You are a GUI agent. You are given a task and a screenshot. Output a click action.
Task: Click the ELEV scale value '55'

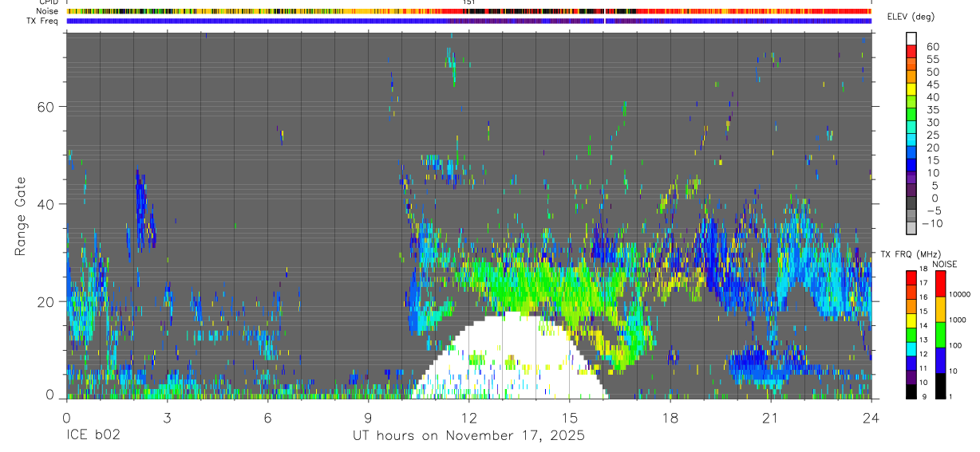(931, 60)
